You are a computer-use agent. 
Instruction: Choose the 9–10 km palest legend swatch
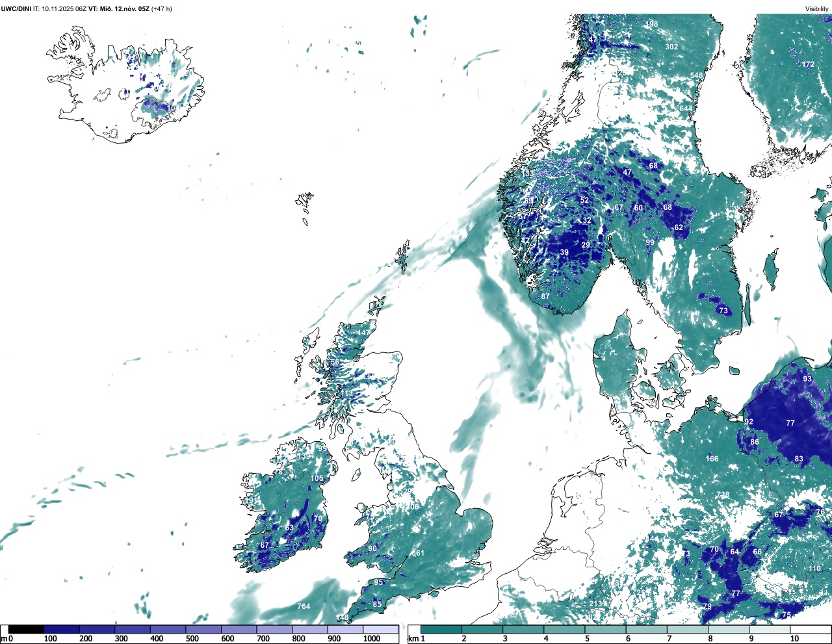[770, 630]
